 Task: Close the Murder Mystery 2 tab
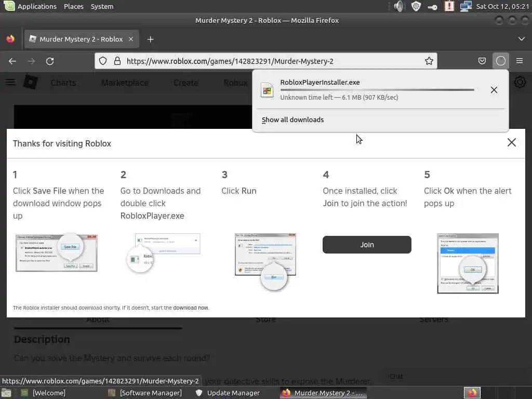pos(131,39)
